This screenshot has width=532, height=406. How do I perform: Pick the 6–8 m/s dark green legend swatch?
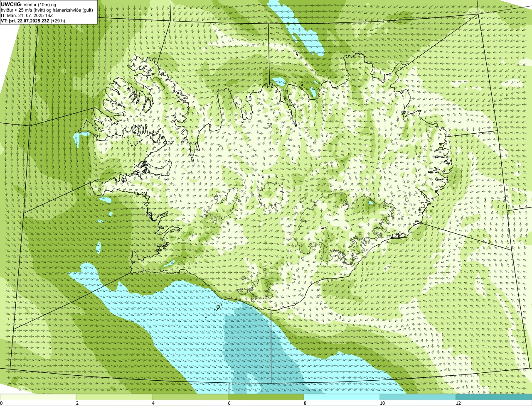click(x=266, y=397)
